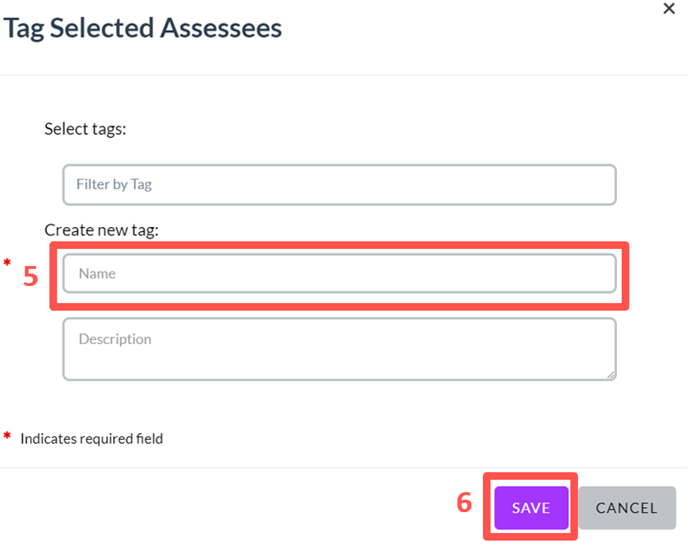Click the 'Name' placeholder text

pyautogui.click(x=97, y=274)
